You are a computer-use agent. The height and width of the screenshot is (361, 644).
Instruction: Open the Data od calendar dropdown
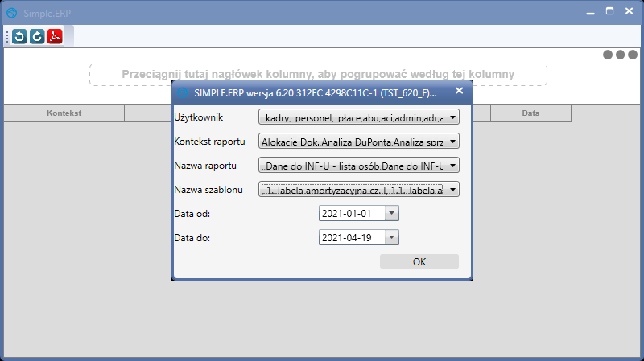(x=392, y=213)
